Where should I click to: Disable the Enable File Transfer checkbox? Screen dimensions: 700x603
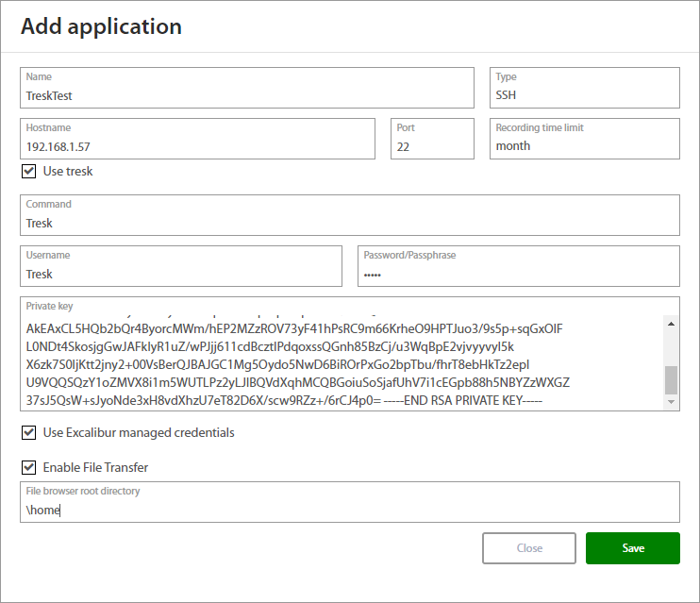[x=28, y=467]
